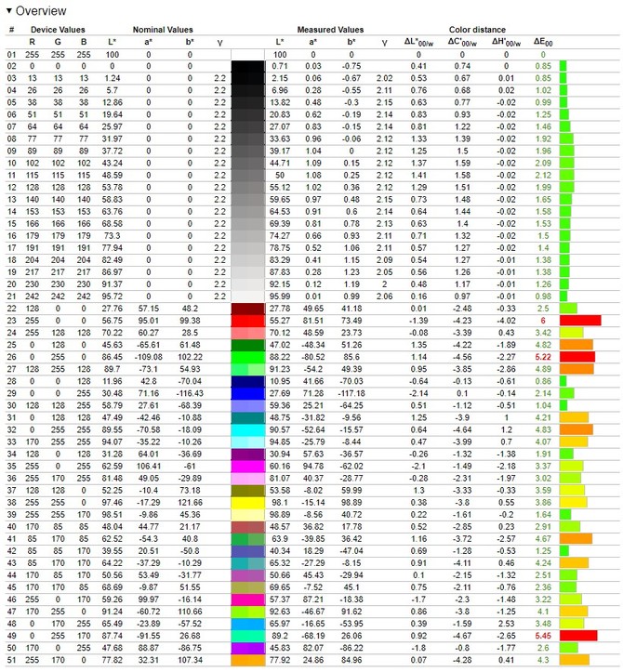The width and height of the screenshot is (623, 672).
Task: Click the R column header
Action: [x=33, y=42]
